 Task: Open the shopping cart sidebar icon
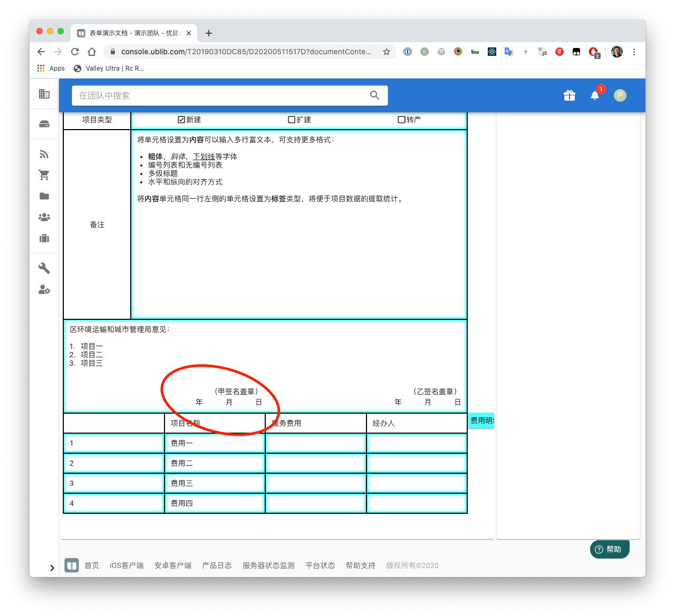(44, 175)
